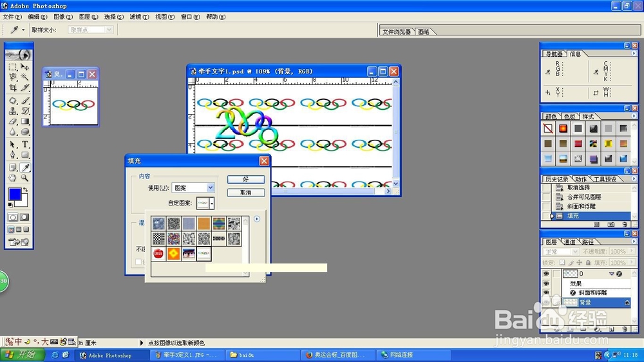Switch to the 通道 tab
644x362 pixels.
pyautogui.click(x=569, y=242)
